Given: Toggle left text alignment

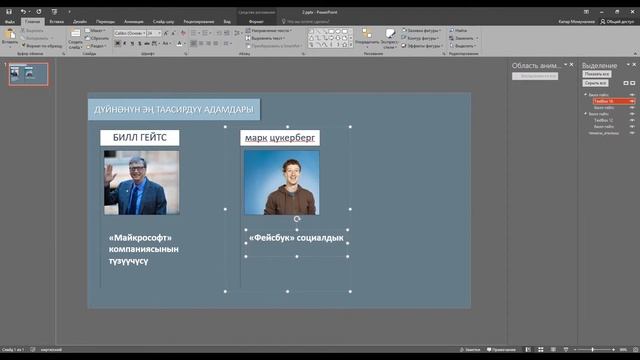Looking at the screenshot, I should [x=193, y=43].
